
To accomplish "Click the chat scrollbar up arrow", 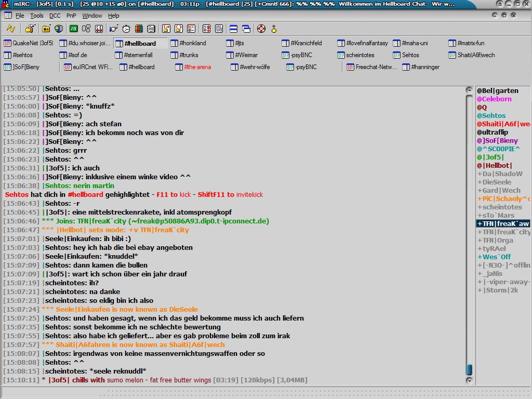I will click(x=469, y=90).
